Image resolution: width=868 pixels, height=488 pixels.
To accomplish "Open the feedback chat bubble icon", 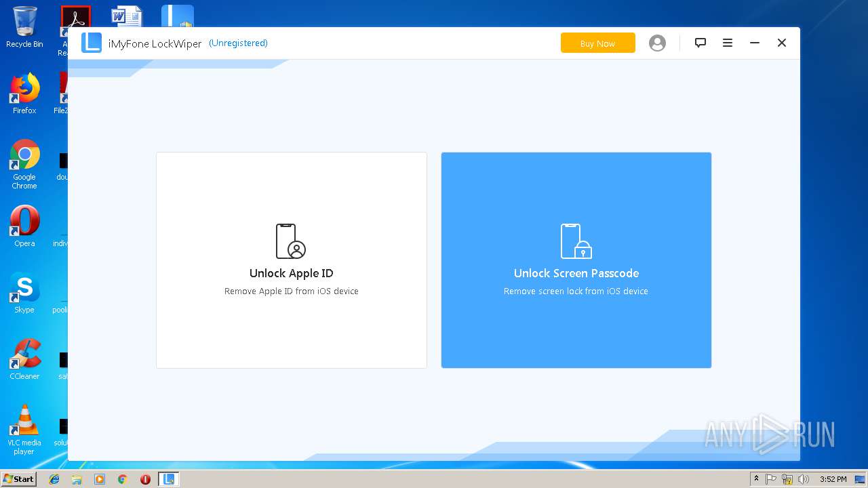I will pos(701,43).
